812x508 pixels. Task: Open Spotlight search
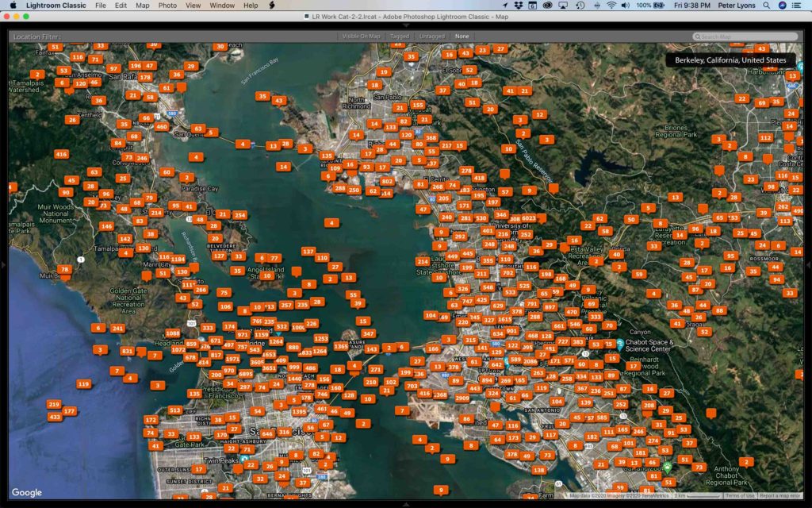pyautogui.click(x=767, y=6)
